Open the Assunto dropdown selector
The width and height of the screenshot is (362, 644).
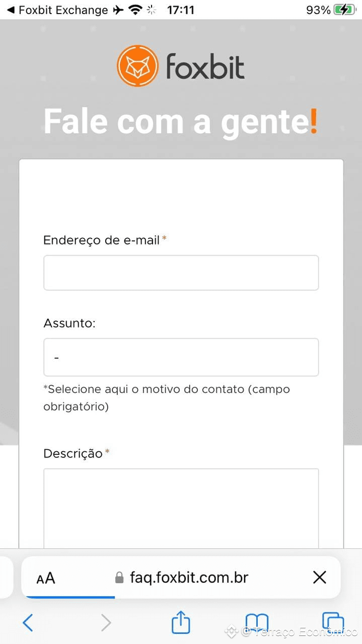click(181, 357)
